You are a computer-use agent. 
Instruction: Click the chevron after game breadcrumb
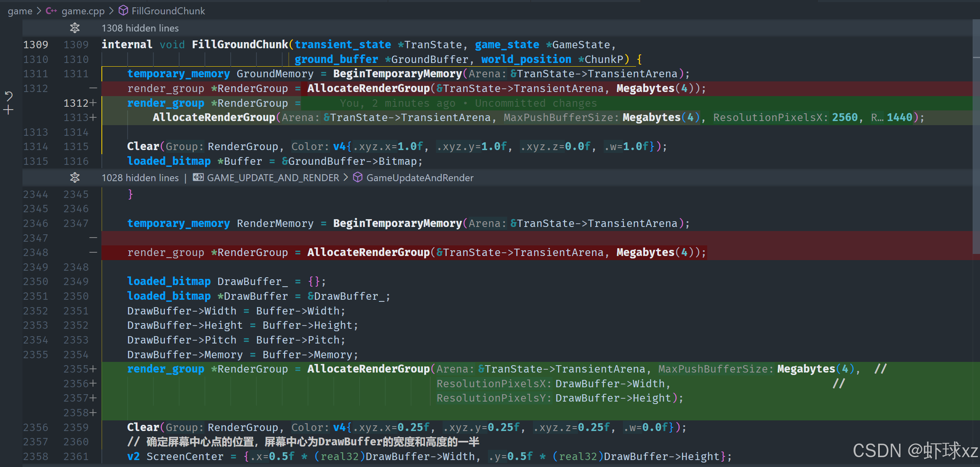(x=39, y=11)
